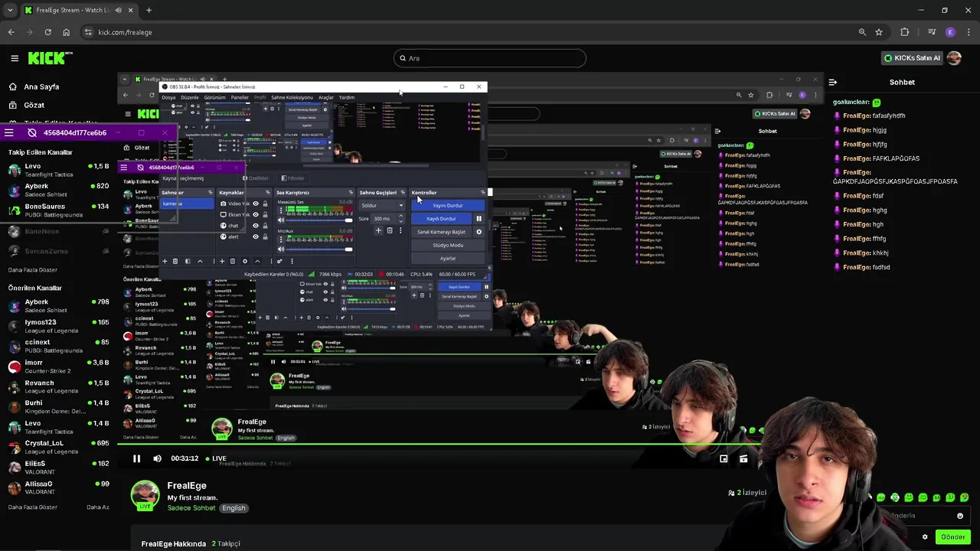
Task: Reload the kick.com/frealege page
Action: pyautogui.click(x=47, y=32)
